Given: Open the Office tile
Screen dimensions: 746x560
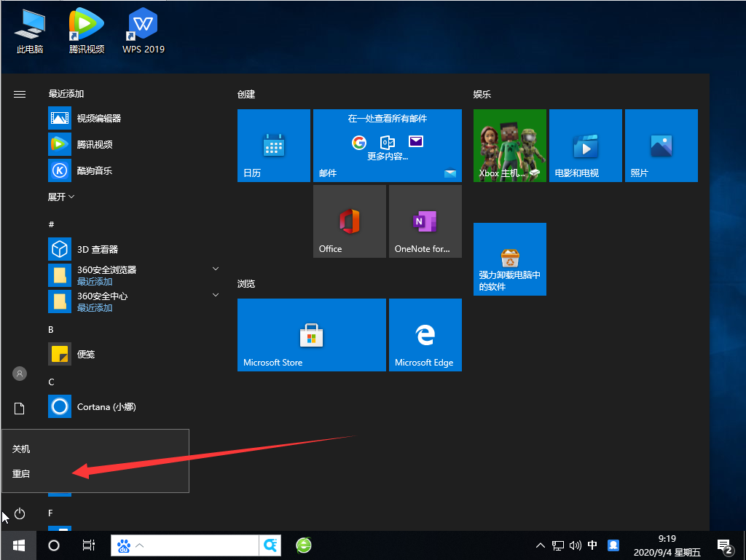Looking at the screenshot, I should click(x=350, y=221).
